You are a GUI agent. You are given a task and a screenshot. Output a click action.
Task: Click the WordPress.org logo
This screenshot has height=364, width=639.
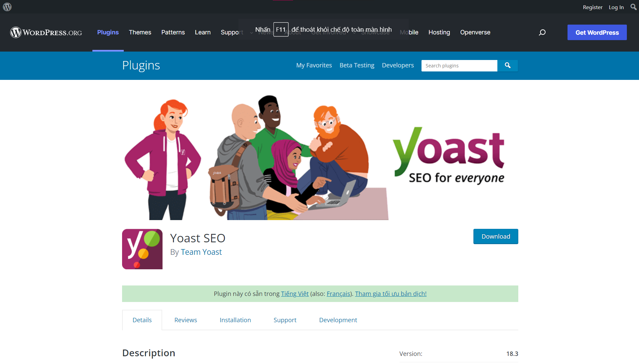point(46,32)
